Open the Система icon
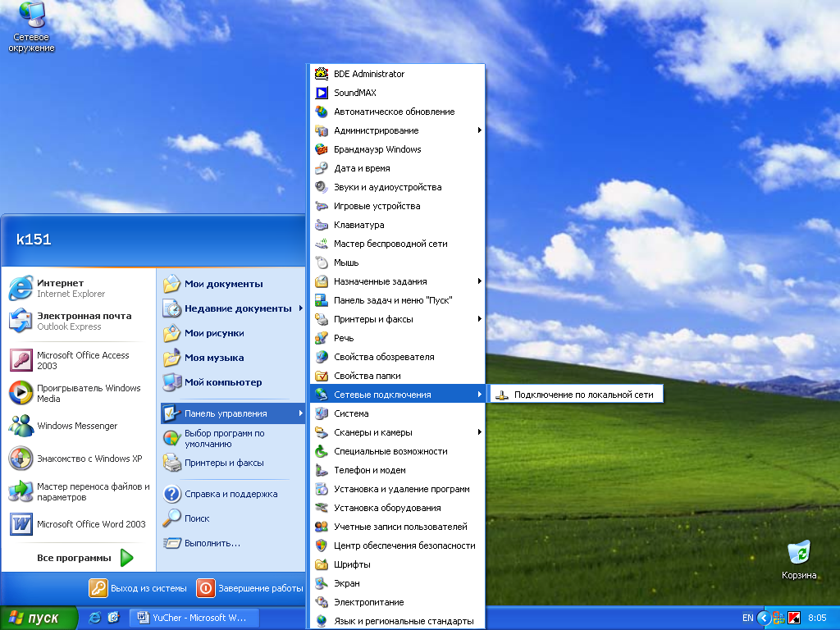The height and width of the screenshot is (630, 840). (322, 413)
